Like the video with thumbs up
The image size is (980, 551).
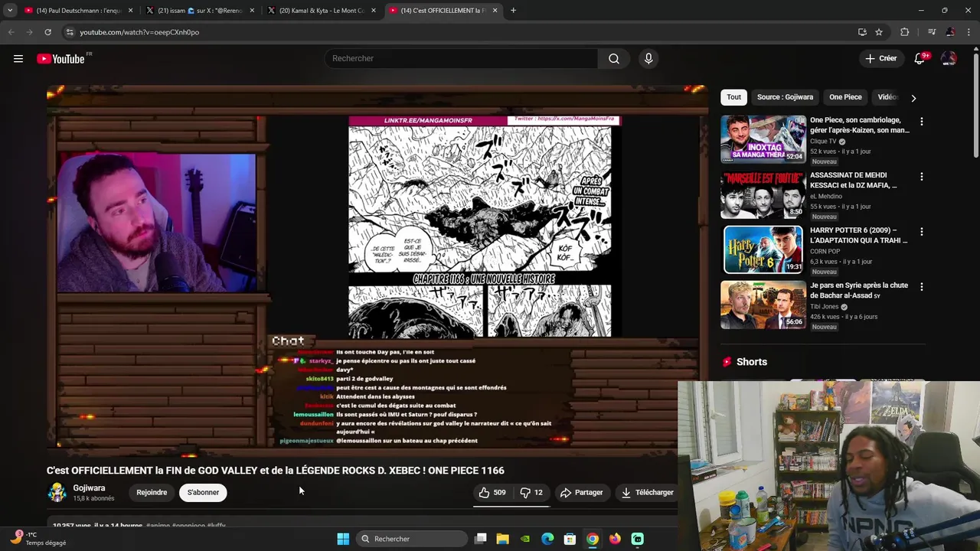[x=492, y=493]
